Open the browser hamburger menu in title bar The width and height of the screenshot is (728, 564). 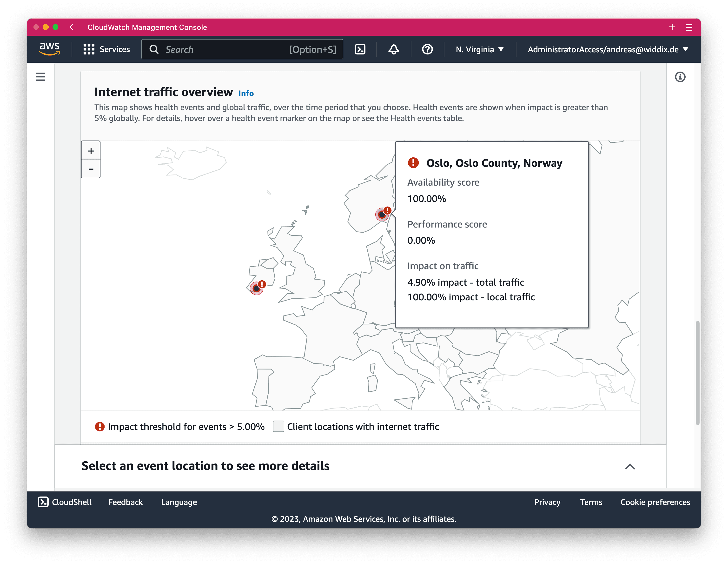(689, 27)
